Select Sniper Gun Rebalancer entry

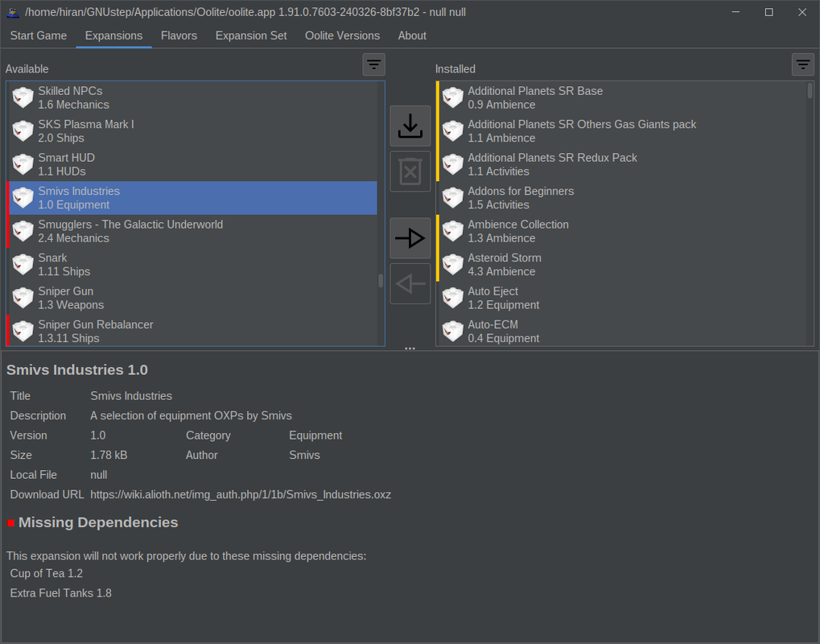pyautogui.click(x=192, y=332)
